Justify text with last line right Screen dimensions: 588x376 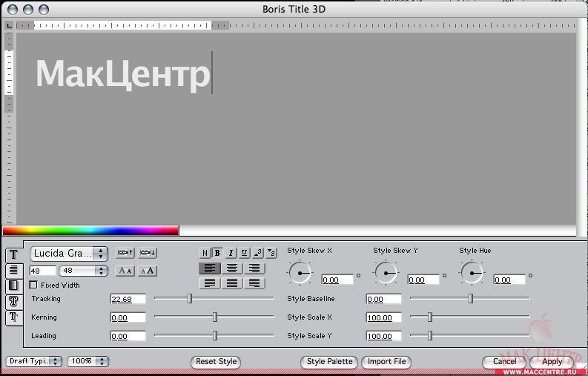pyautogui.click(x=254, y=283)
